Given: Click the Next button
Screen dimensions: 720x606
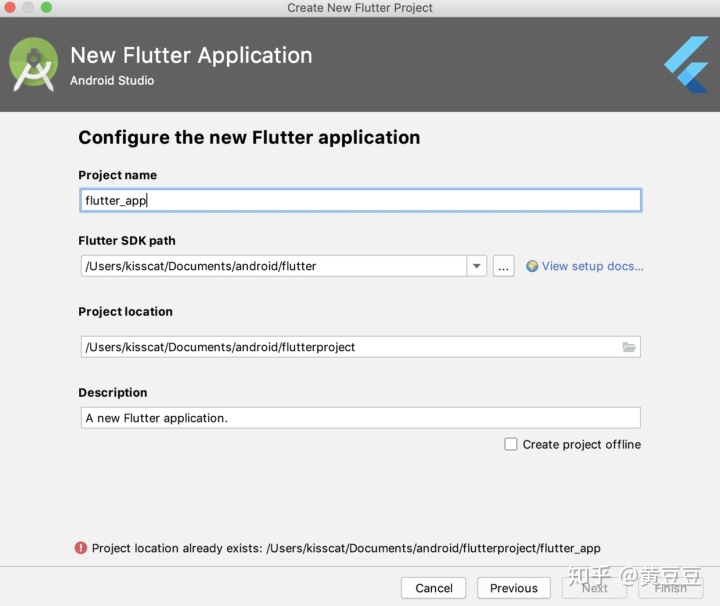Looking at the screenshot, I should click(595, 588).
